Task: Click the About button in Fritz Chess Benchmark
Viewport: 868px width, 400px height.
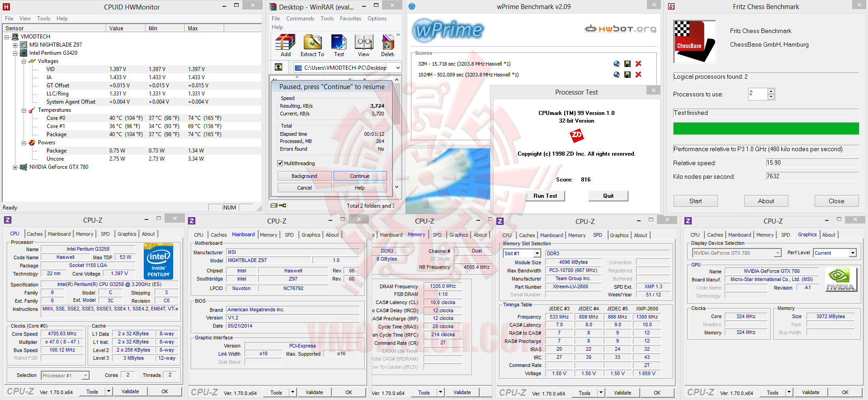Action: pos(766,201)
